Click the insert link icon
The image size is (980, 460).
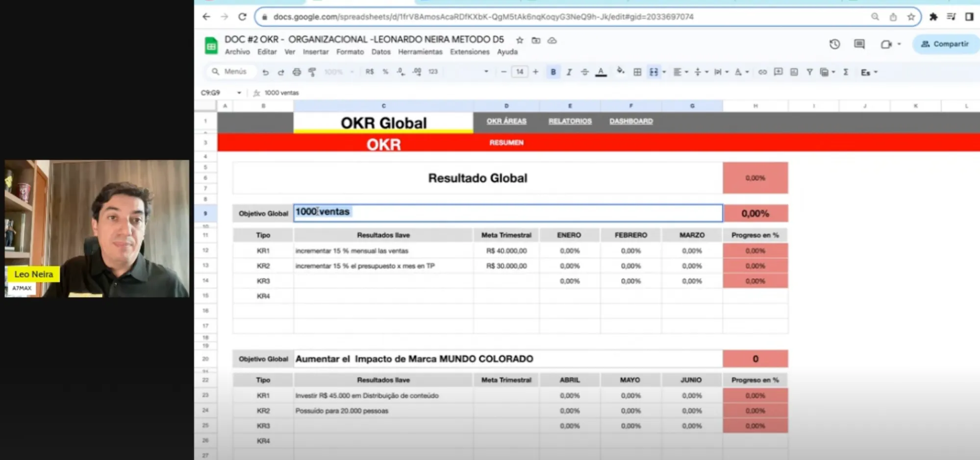(x=762, y=72)
